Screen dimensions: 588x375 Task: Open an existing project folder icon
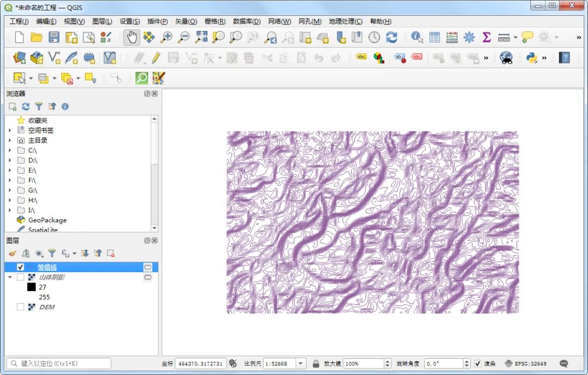36,37
